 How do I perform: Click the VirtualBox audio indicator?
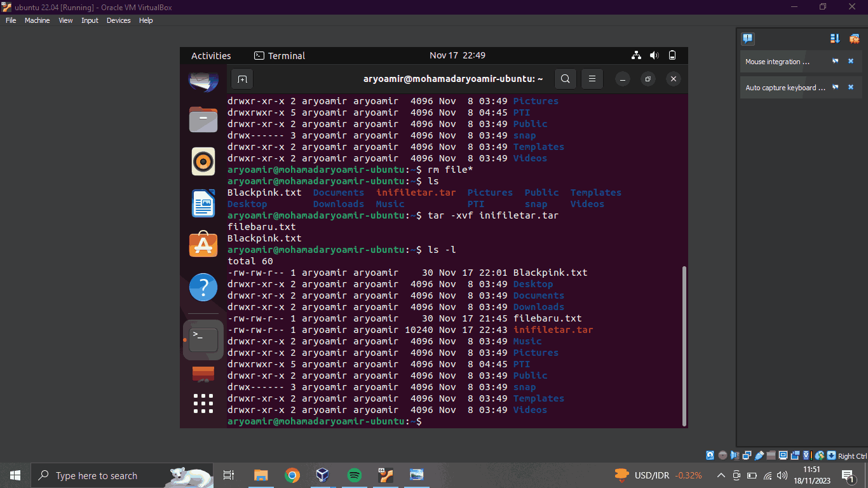click(x=735, y=456)
